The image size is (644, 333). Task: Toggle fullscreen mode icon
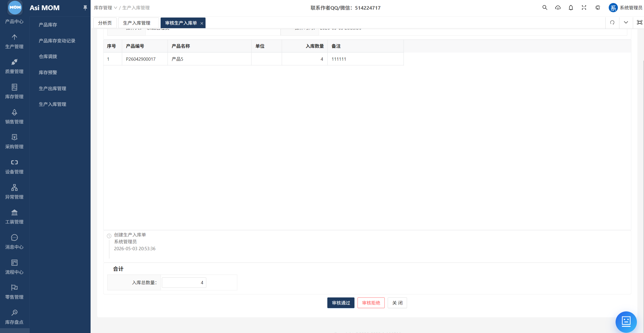584,8
